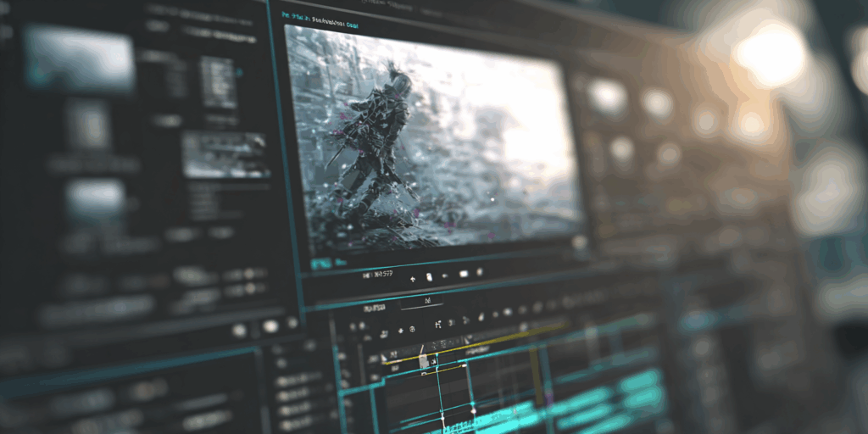Click the top-left round glowing button in right panel
The height and width of the screenshot is (434, 868).
tap(607, 96)
